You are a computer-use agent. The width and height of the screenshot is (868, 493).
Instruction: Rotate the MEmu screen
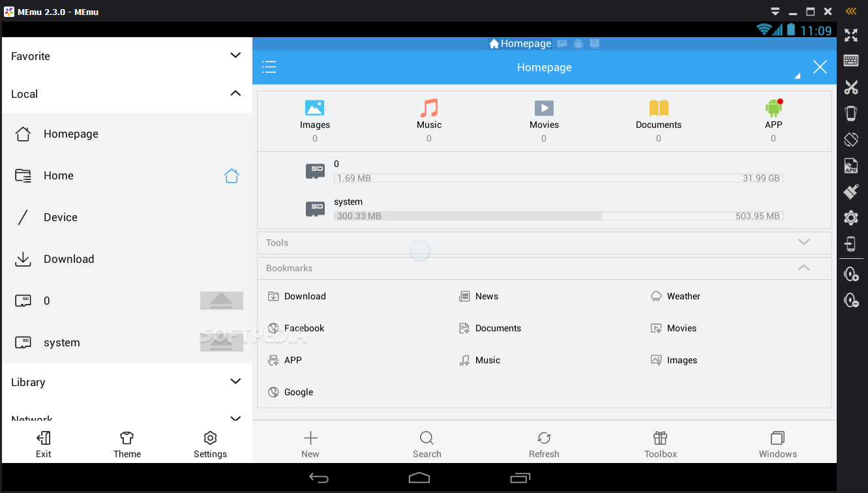pos(851,139)
